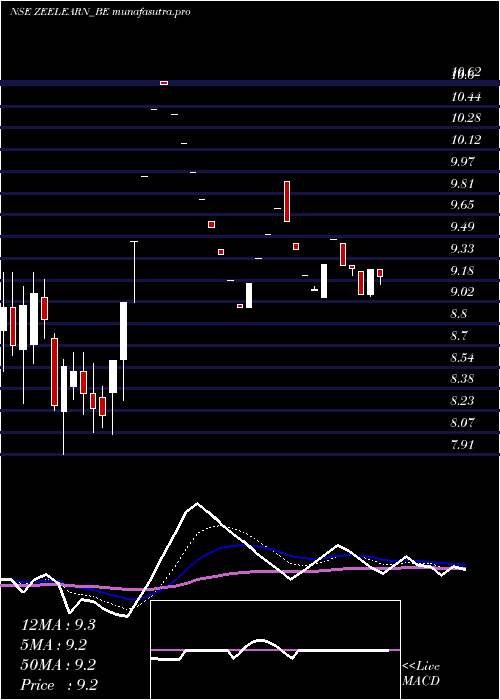Click the 5MA : 9.2 readout
Screen dimensions: 500x700
tap(54, 645)
